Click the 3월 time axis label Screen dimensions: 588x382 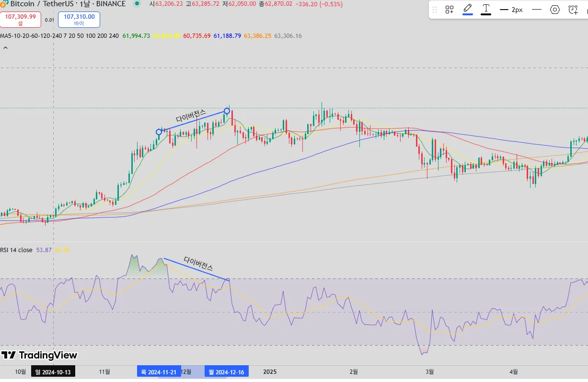click(430, 371)
